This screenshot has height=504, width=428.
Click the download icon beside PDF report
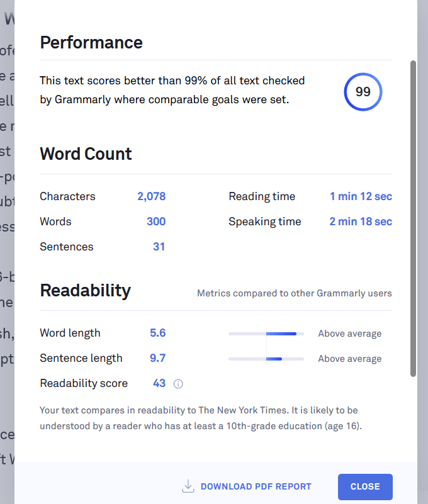tap(188, 486)
